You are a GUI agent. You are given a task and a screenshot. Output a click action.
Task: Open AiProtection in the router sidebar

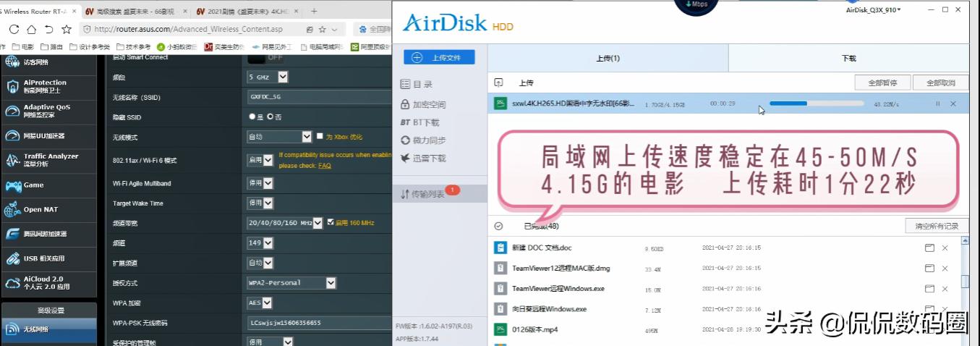[x=48, y=86]
